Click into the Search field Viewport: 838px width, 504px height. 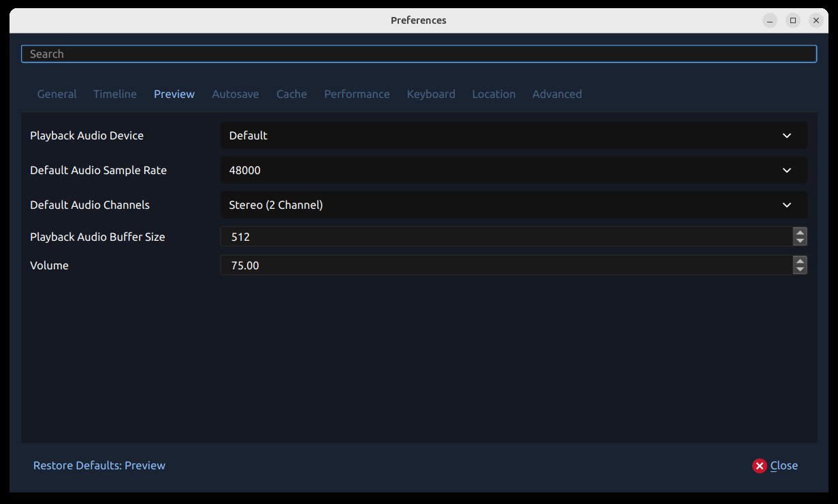click(x=419, y=53)
